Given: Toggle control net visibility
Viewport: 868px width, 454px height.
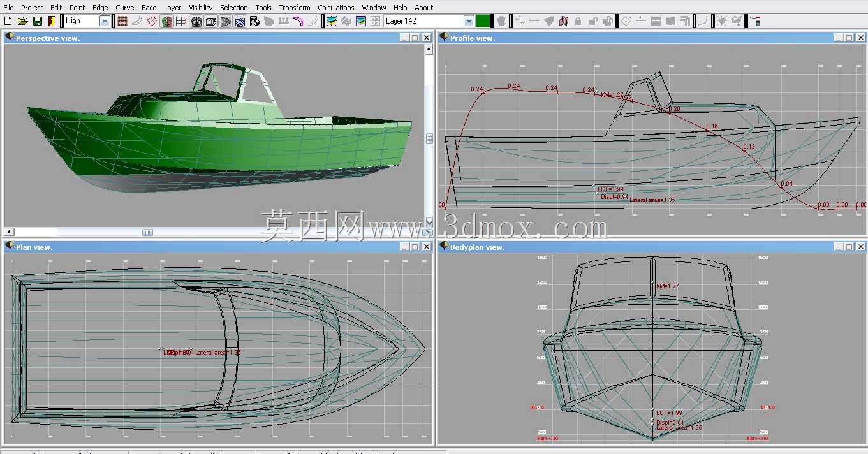Looking at the screenshot, I should click(122, 21).
